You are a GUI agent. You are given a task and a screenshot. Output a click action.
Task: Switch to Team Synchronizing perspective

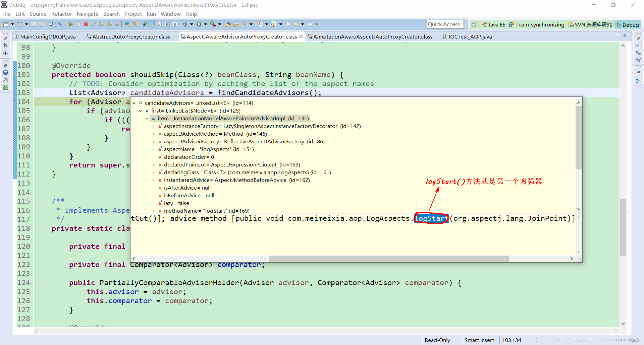point(537,24)
